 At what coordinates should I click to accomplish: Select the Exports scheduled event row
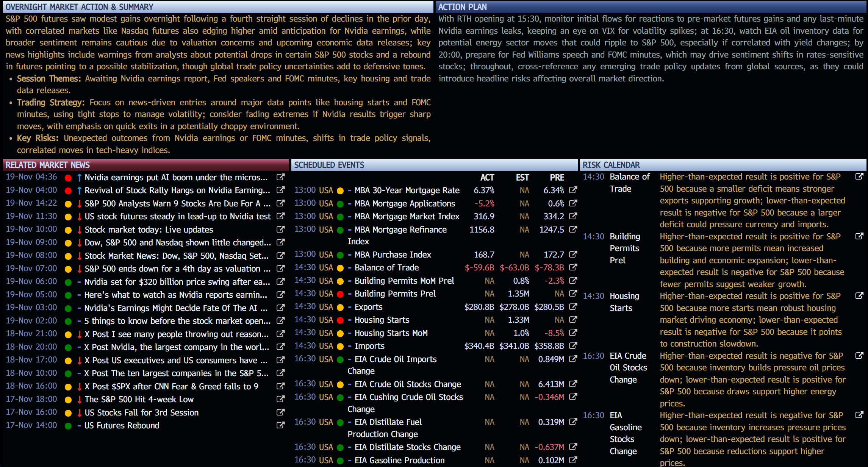coord(368,307)
